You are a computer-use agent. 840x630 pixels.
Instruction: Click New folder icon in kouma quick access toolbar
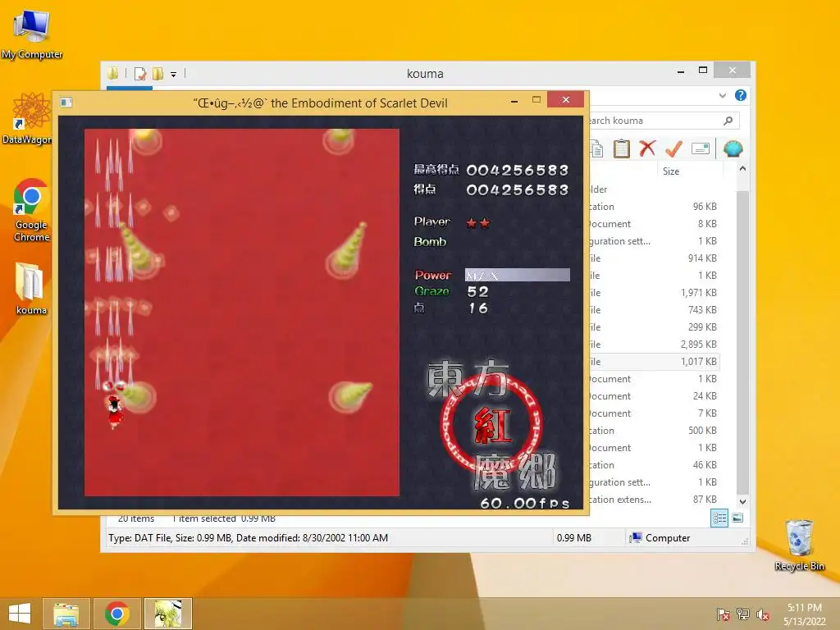tap(158, 73)
